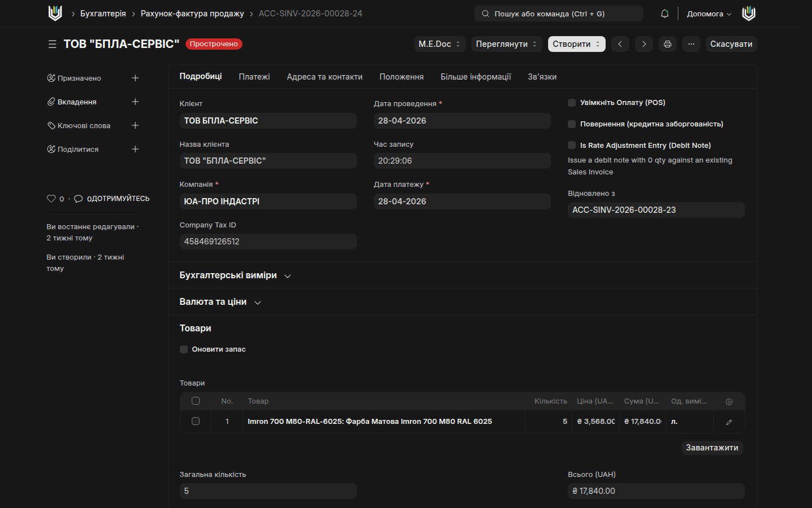
Task: Click the search magnifier icon
Action: click(486, 14)
